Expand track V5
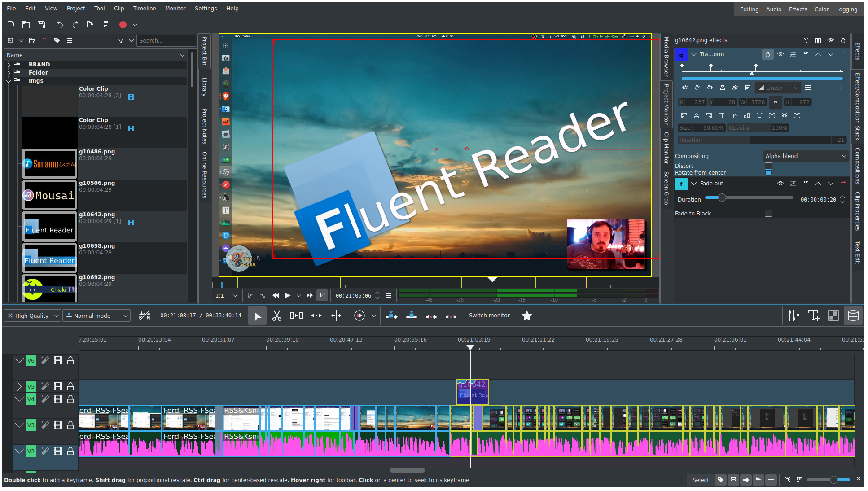 tap(19, 386)
